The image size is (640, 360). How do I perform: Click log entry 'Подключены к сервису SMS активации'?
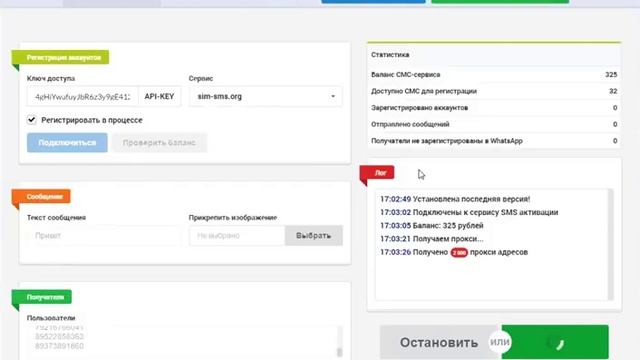(469, 212)
